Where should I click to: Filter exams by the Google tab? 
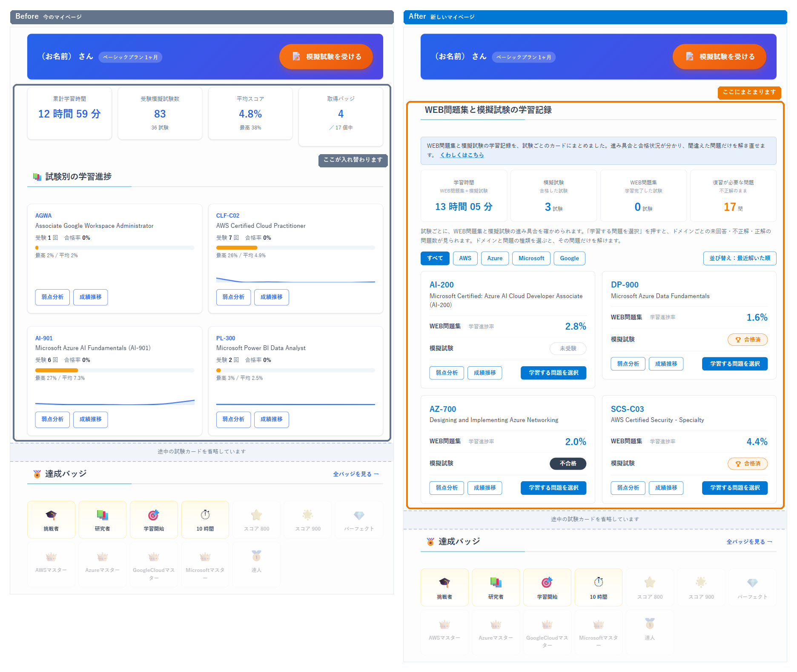pos(570,258)
